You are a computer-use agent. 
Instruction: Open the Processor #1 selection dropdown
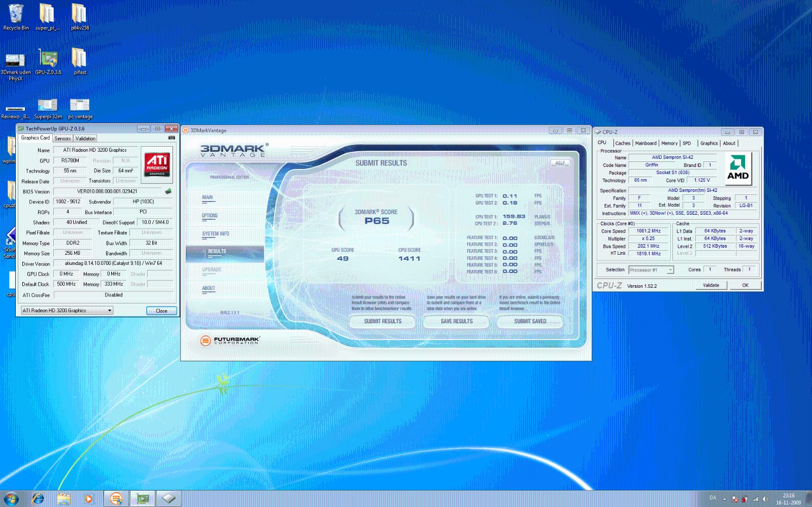[651, 269]
